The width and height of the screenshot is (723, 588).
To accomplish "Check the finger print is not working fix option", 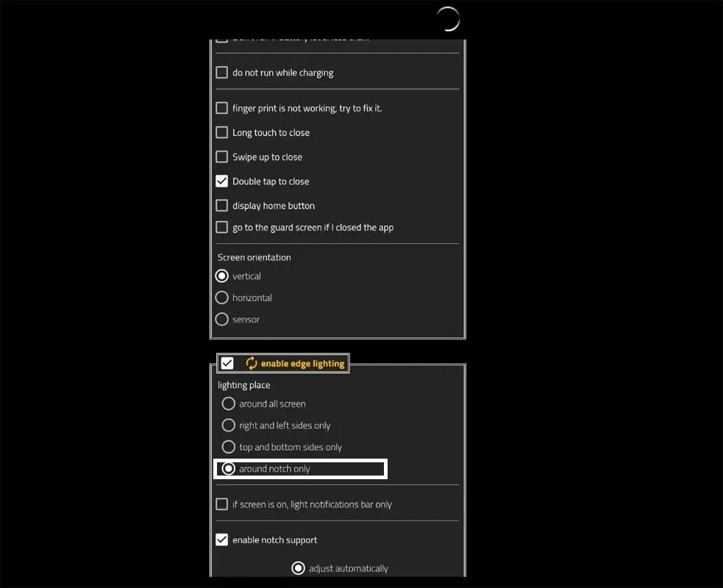I will [222, 107].
